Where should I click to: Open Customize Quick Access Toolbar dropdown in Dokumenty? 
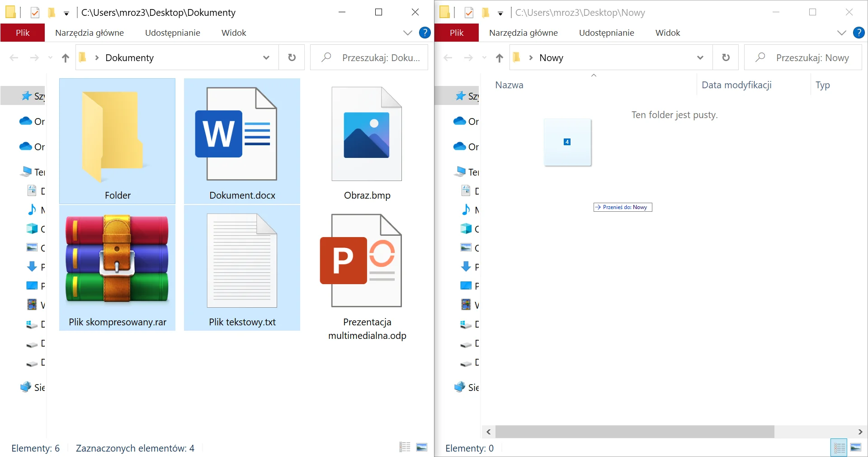coord(66,14)
